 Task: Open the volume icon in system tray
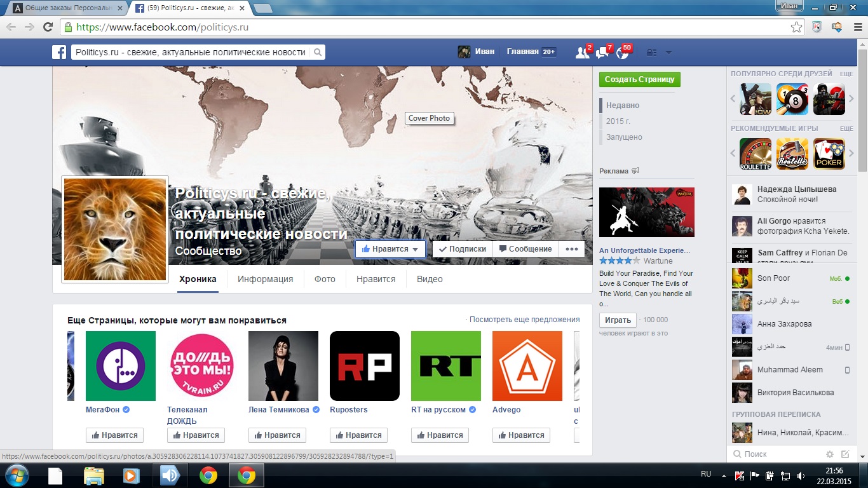pos(801,475)
